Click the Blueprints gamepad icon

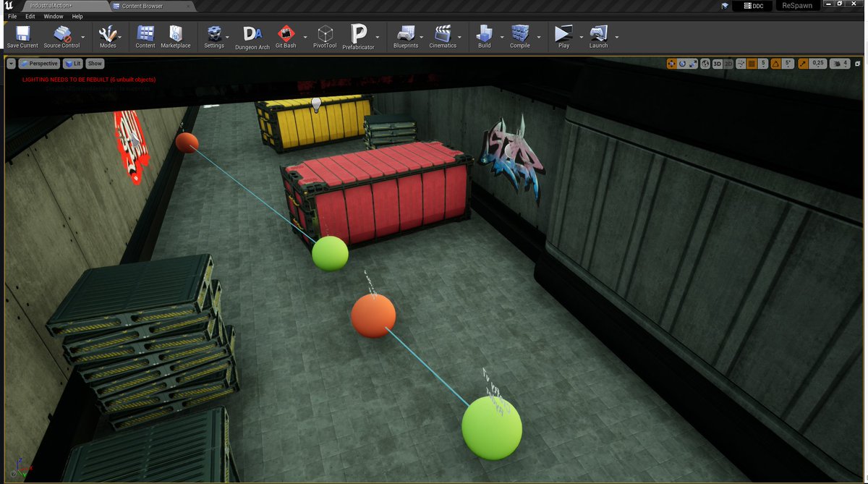[406, 33]
